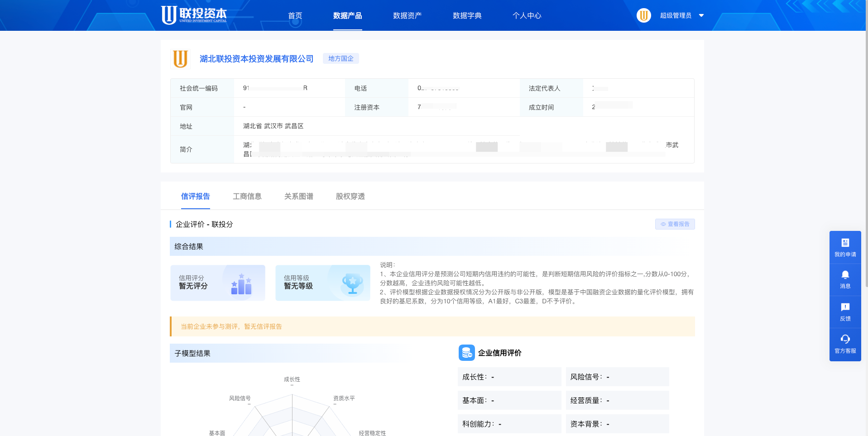Click the 风险信号 radar chart label
The width and height of the screenshot is (868, 436).
tap(240, 398)
